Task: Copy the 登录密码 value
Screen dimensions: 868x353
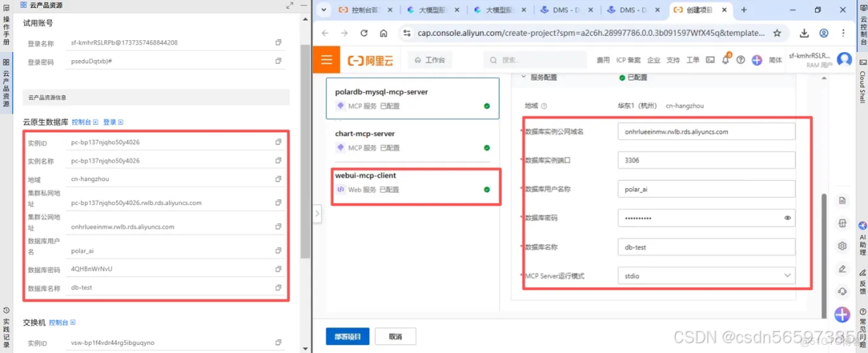Action: (x=279, y=62)
